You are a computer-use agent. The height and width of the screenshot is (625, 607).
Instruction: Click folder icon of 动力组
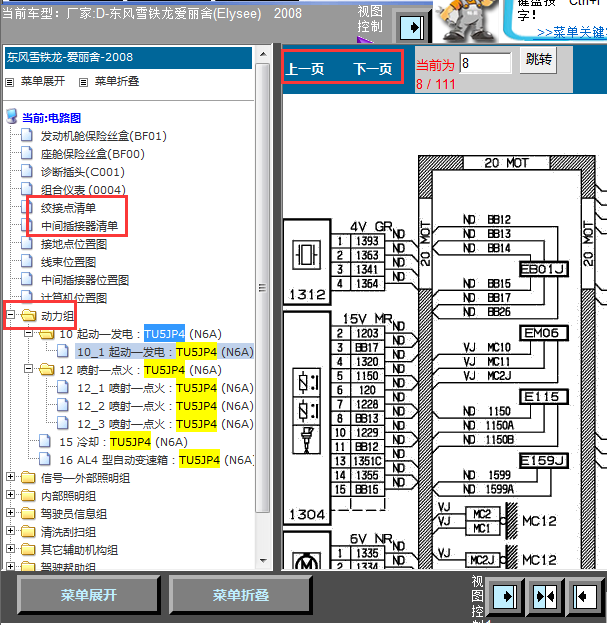(x=28, y=315)
